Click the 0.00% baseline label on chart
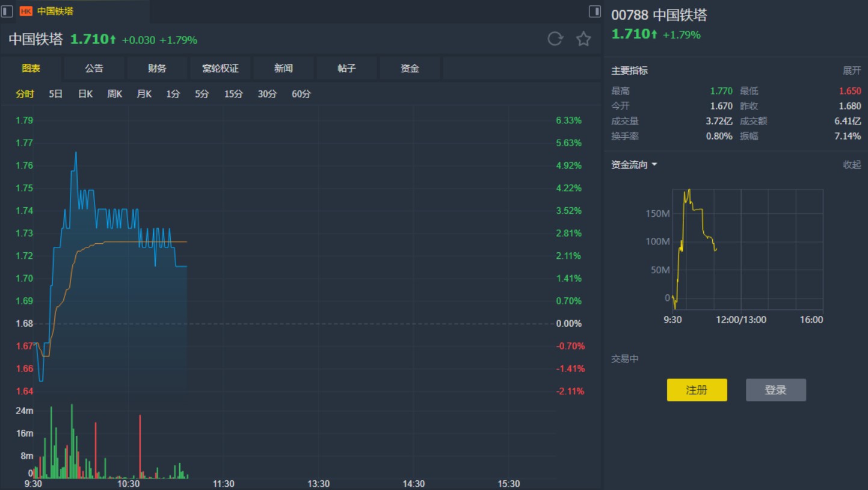 point(569,324)
